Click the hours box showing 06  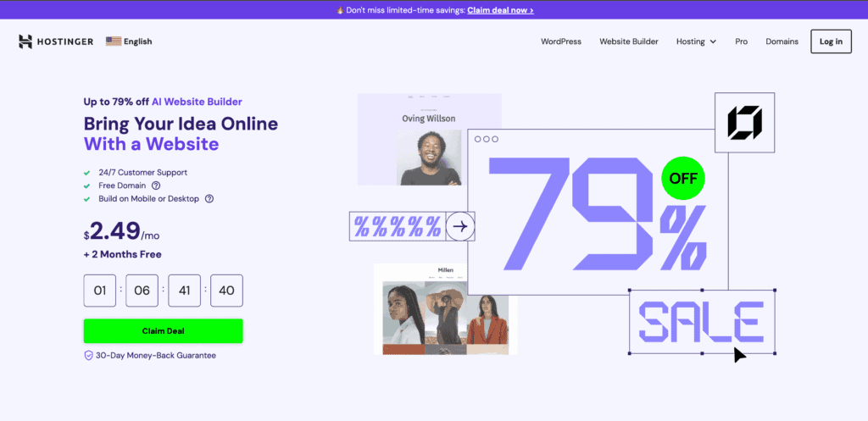point(142,291)
